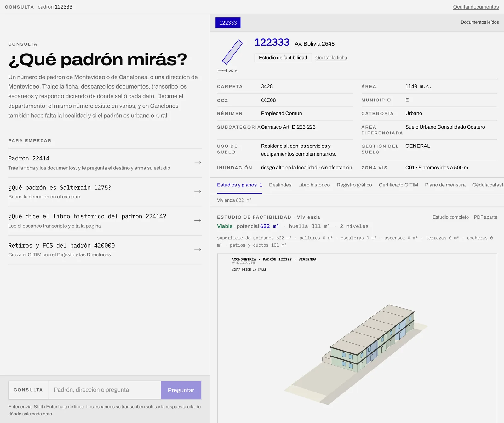Image resolution: width=504 pixels, height=423 pixels.
Task: Click arrow icon for Salterain 1275 question
Action: pyautogui.click(x=198, y=191)
